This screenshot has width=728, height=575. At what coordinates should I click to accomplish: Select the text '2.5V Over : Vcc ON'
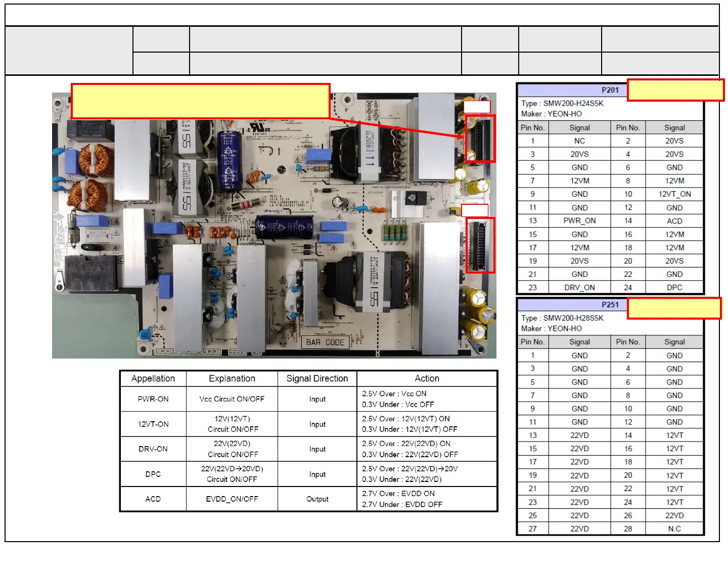click(x=394, y=394)
